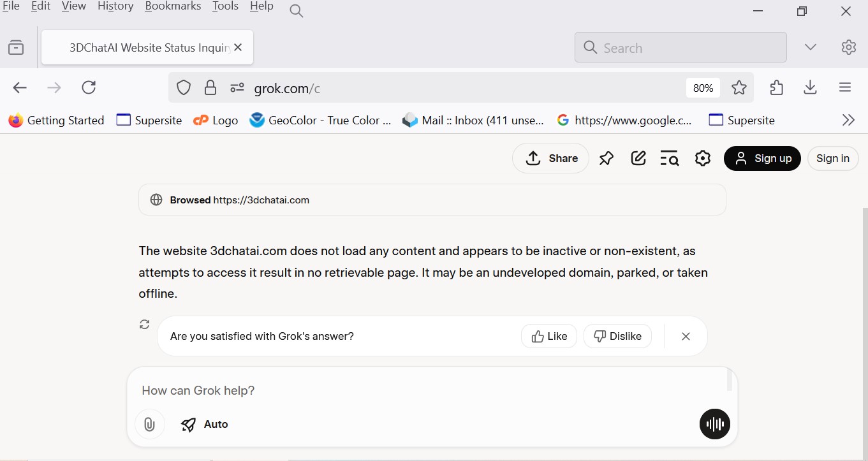Click the Sign up button

761,159
